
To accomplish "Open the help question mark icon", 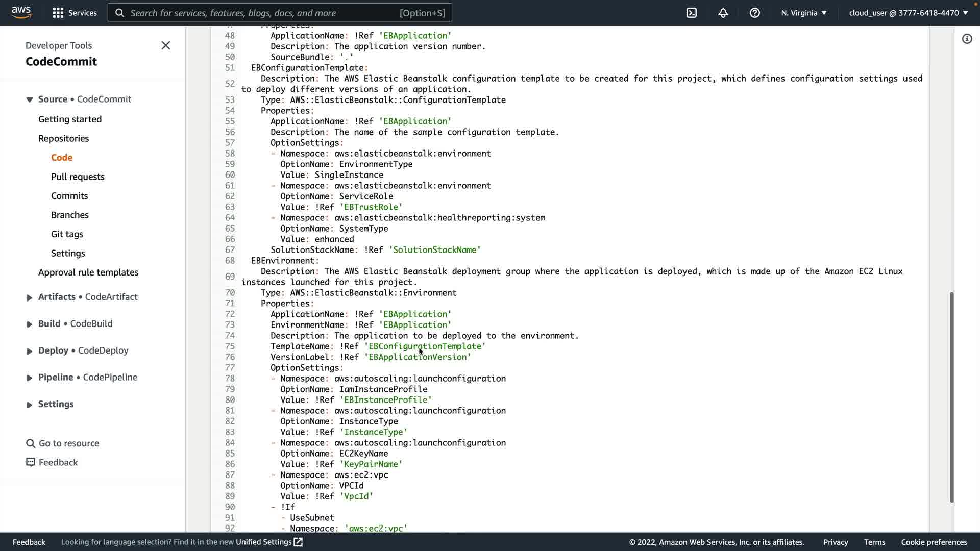I will coord(755,13).
